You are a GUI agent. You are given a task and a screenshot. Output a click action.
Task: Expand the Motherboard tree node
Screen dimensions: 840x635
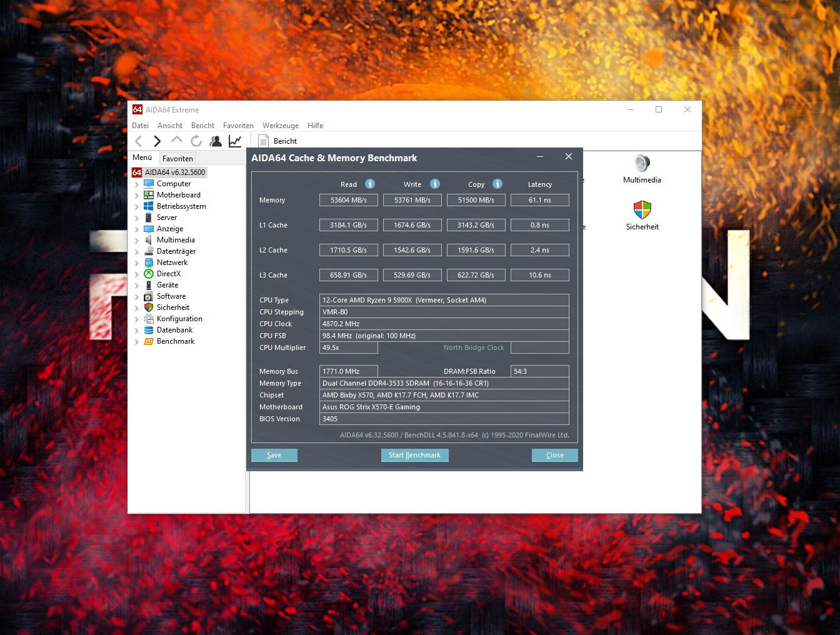137,196
